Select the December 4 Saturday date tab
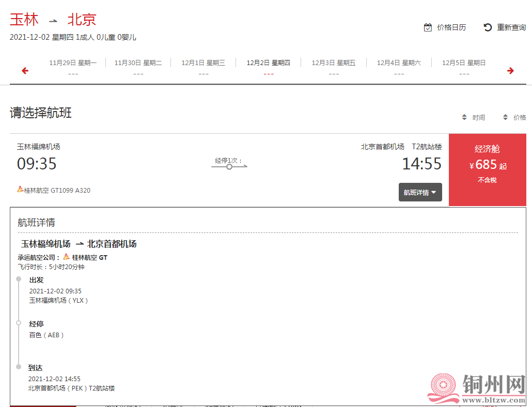 pos(398,68)
